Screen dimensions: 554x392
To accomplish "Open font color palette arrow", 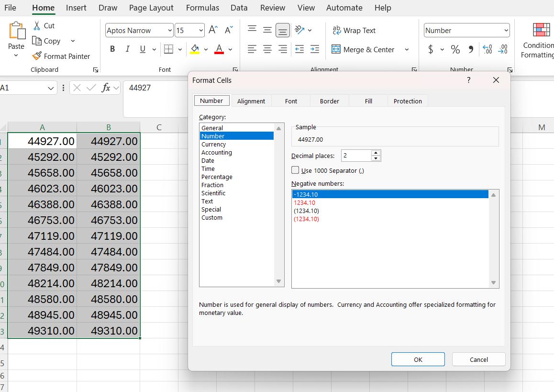I will (231, 49).
